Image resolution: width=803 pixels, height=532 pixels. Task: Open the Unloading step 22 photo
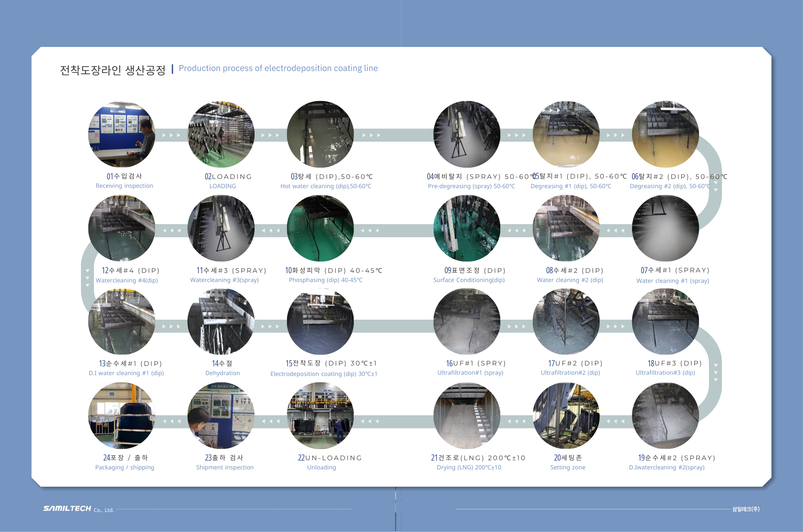pos(320,416)
